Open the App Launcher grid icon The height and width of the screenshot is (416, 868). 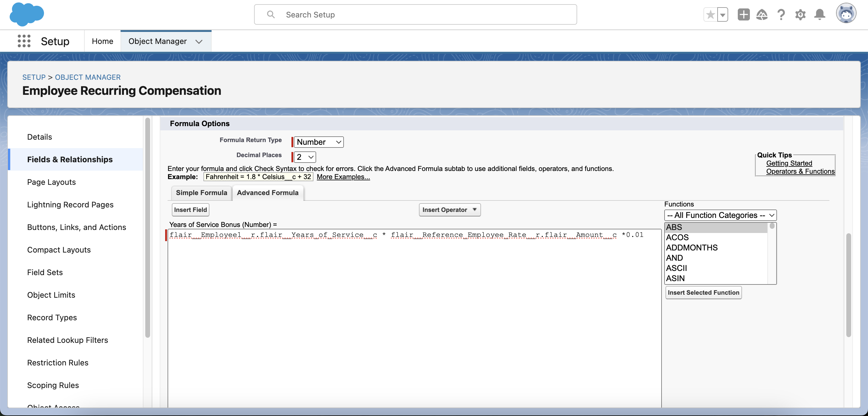pos(24,41)
